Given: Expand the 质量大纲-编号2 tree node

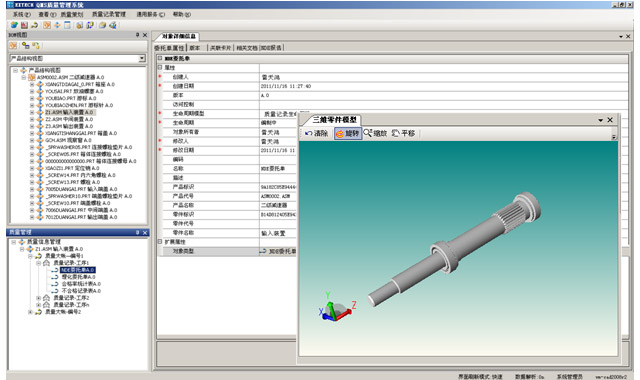Looking at the screenshot, I should tap(30, 312).
